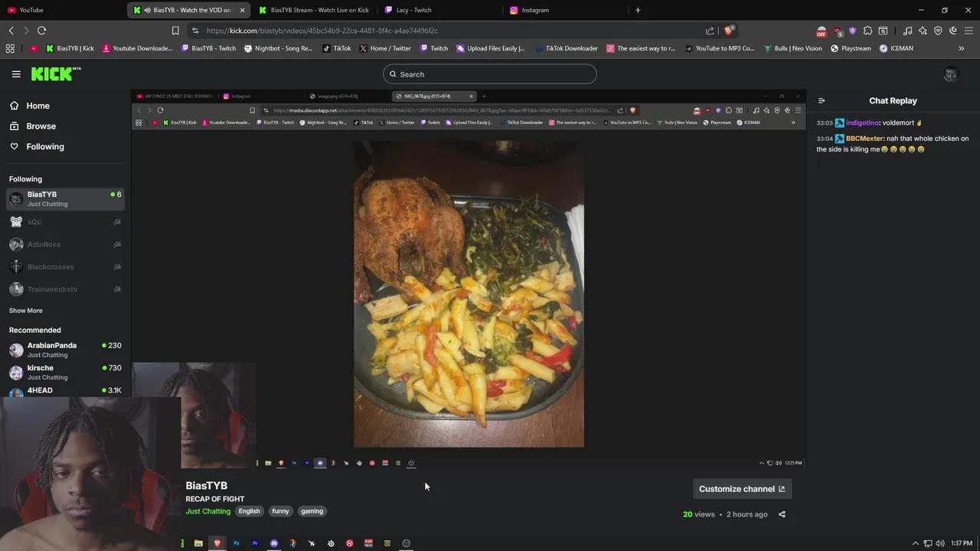
Task: Open site settings icon in address bar
Action: point(195,31)
